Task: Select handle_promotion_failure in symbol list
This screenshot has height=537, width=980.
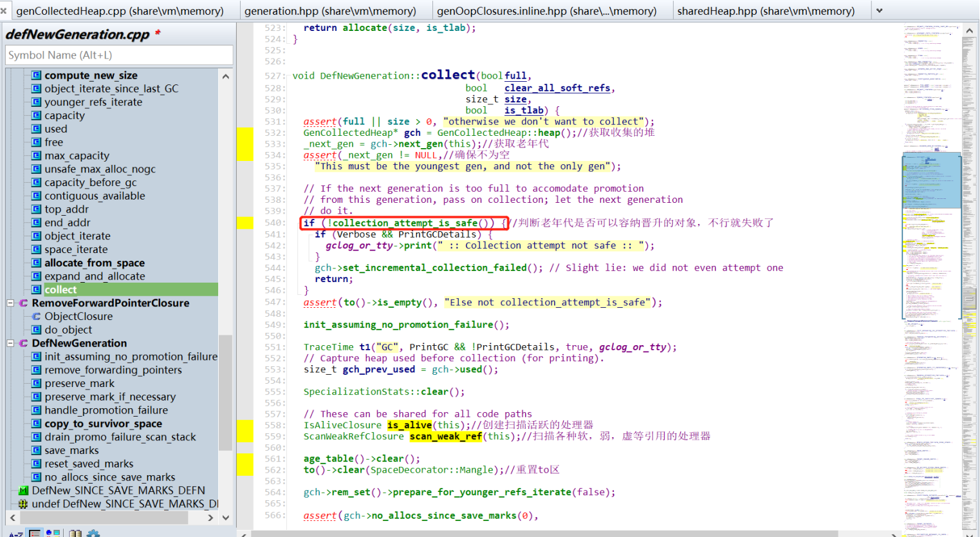Action: (x=106, y=410)
